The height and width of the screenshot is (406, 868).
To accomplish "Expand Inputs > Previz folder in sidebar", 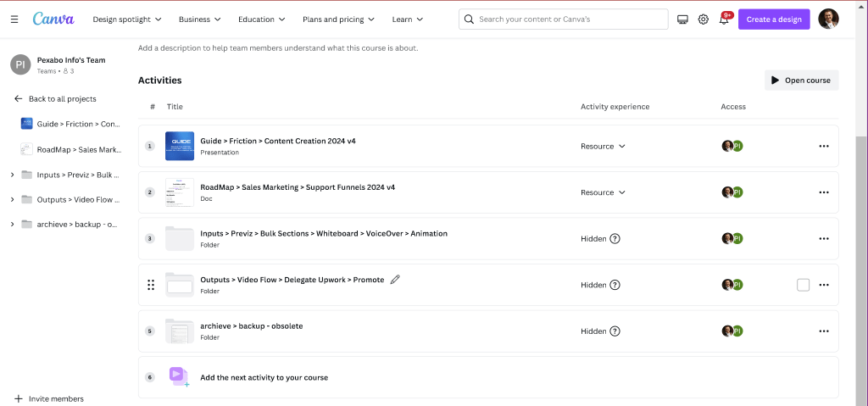I will pyautogui.click(x=12, y=175).
